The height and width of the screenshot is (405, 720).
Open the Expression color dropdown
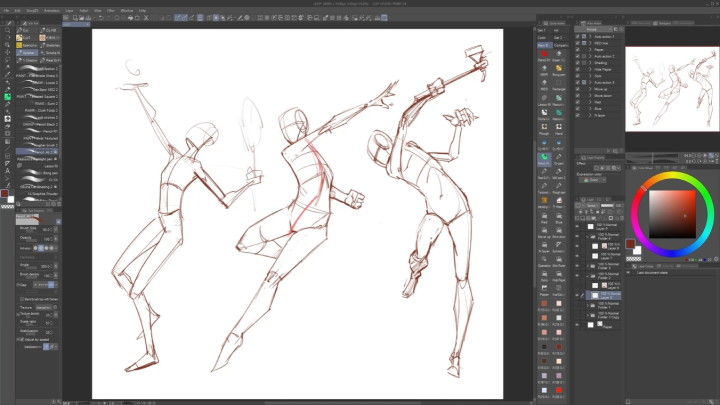(592, 180)
